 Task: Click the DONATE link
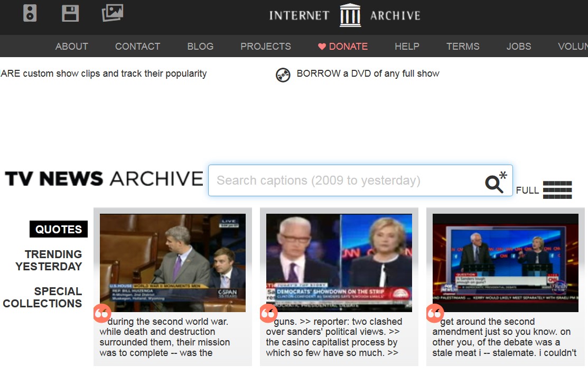tap(343, 47)
